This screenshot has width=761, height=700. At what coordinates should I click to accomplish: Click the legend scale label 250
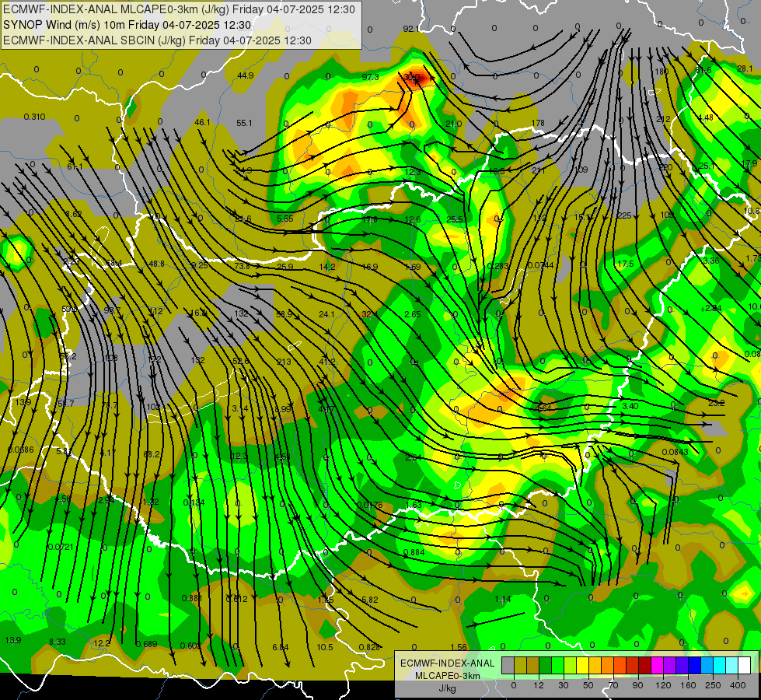pos(713,685)
